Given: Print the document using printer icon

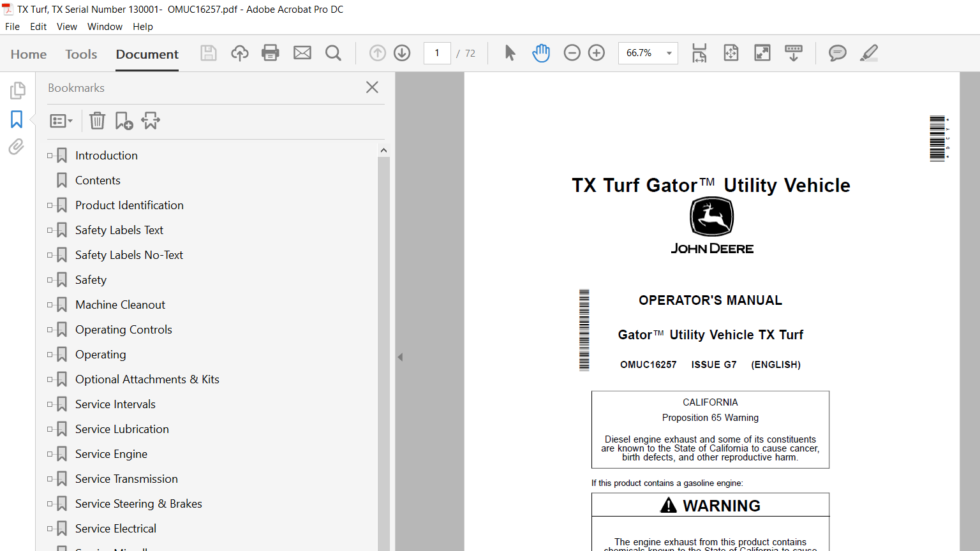Looking at the screenshot, I should (x=271, y=53).
